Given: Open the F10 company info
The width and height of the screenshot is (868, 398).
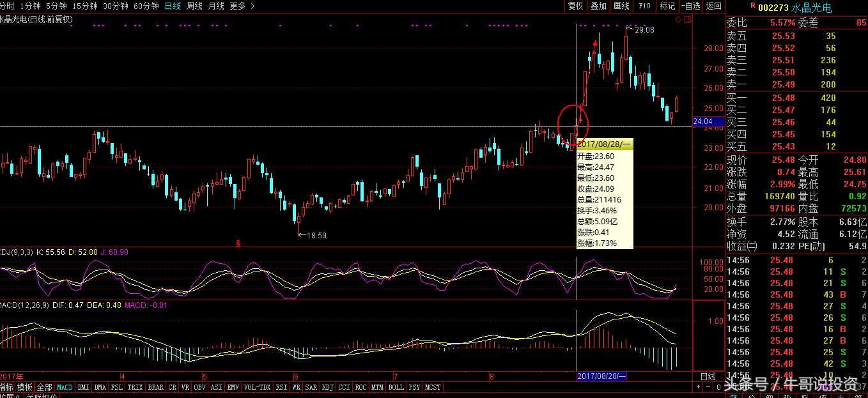Looking at the screenshot, I should tap(644, 6).
